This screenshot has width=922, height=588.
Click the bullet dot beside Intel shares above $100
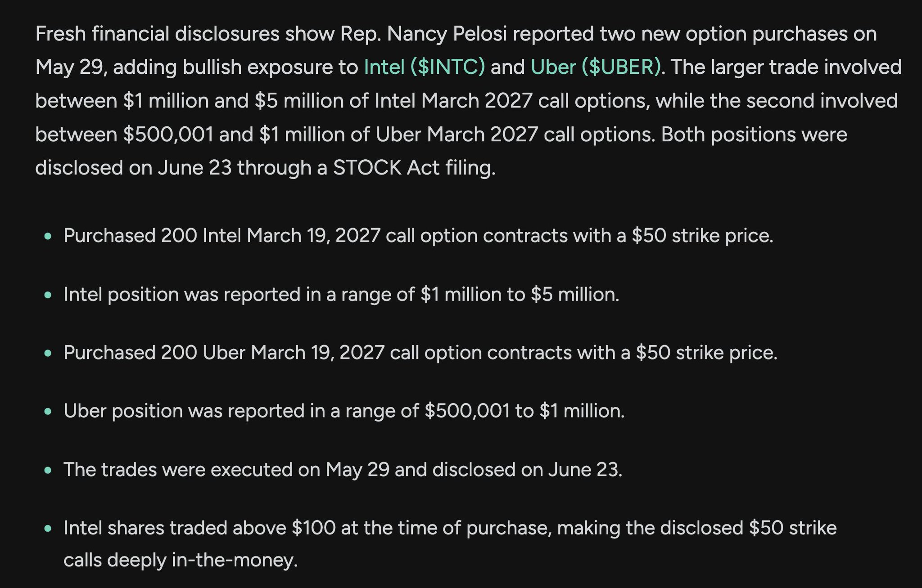click(48, 529)
